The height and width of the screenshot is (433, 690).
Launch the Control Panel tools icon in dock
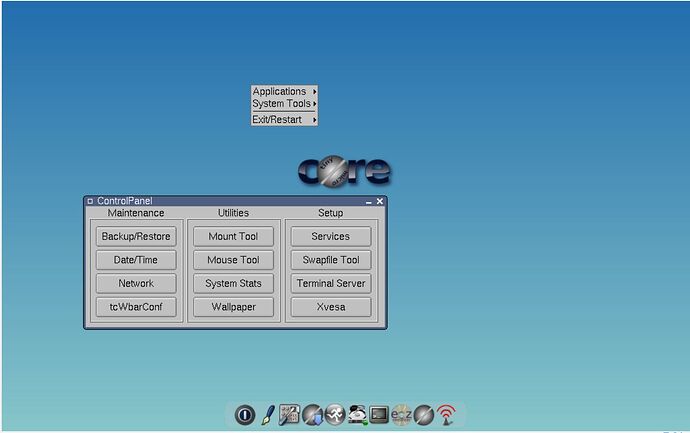pyautogui.click(x=290, y=415)
